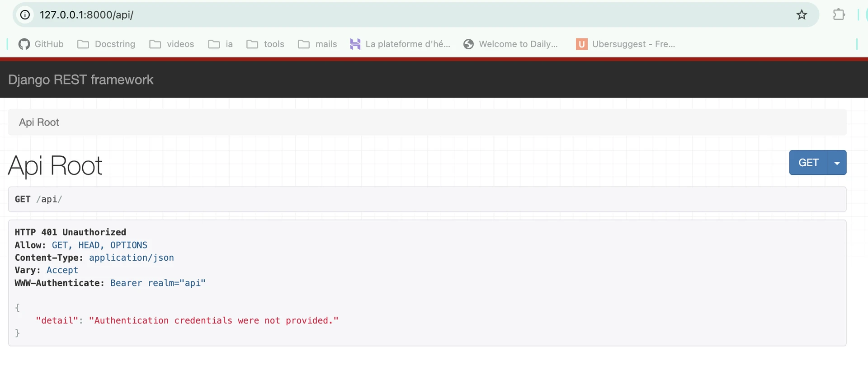Open the tools bookmarks folder
868x389 pixels.
pos(265,44)
